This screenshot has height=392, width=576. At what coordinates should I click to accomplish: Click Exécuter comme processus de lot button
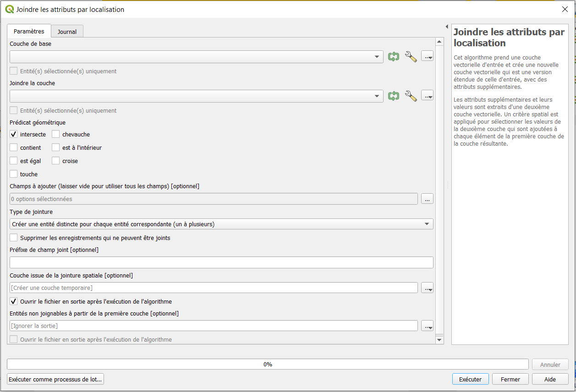[55, 379]
